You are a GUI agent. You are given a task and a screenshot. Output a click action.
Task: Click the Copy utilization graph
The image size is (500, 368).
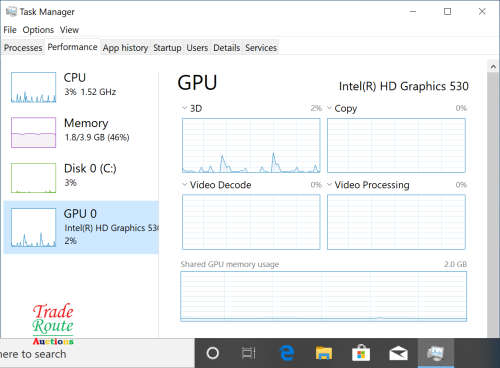tap(396, 145)
